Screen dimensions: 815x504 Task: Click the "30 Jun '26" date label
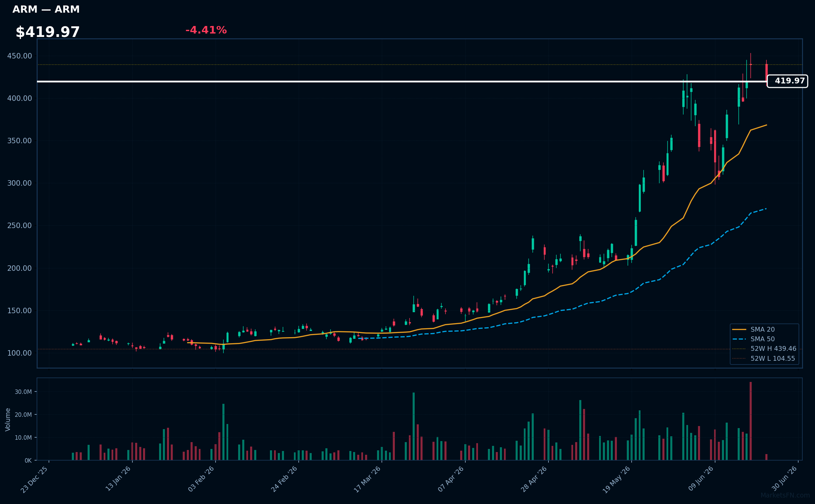tap(784, 478)
